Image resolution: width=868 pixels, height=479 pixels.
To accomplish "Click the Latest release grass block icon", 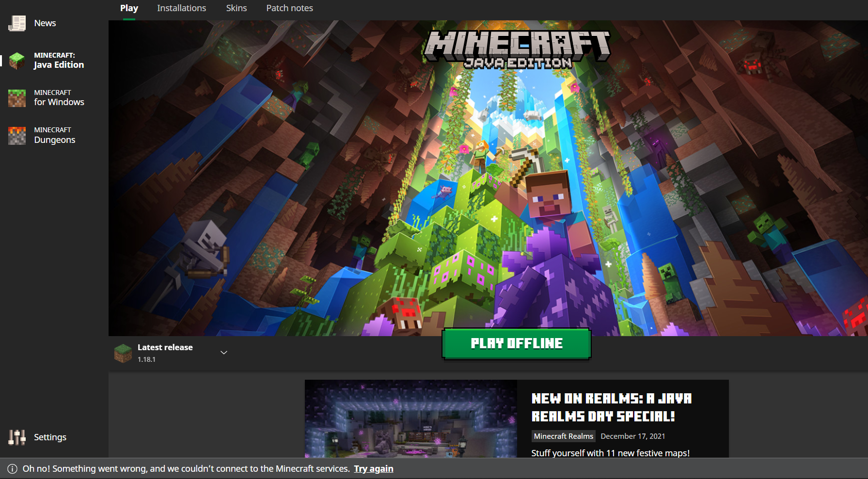I will (x=123, y=353).
